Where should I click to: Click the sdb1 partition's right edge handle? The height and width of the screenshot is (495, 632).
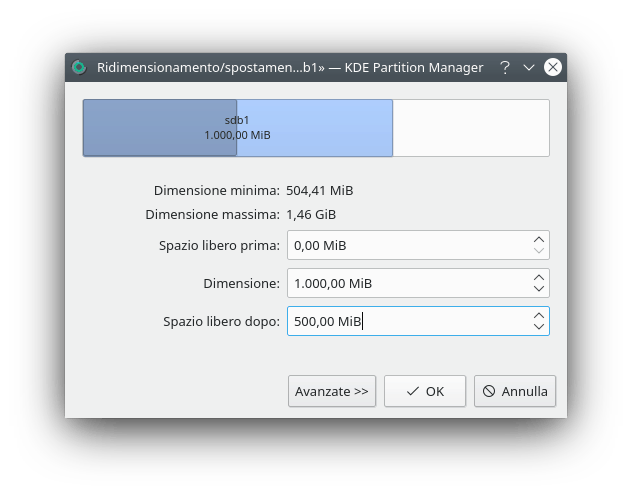click(392, 128)
